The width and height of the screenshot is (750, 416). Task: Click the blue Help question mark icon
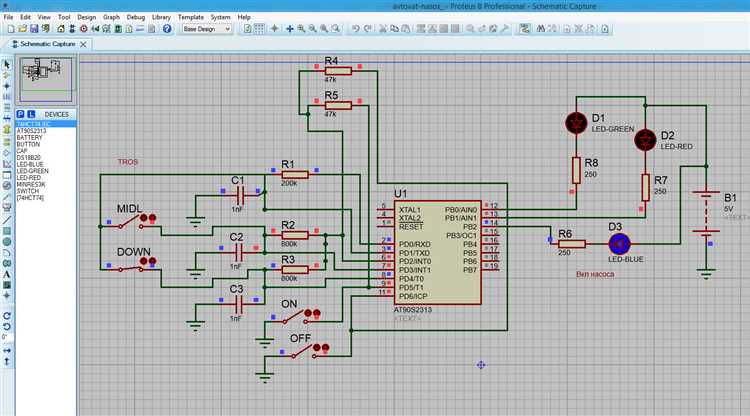coord(166,29)
